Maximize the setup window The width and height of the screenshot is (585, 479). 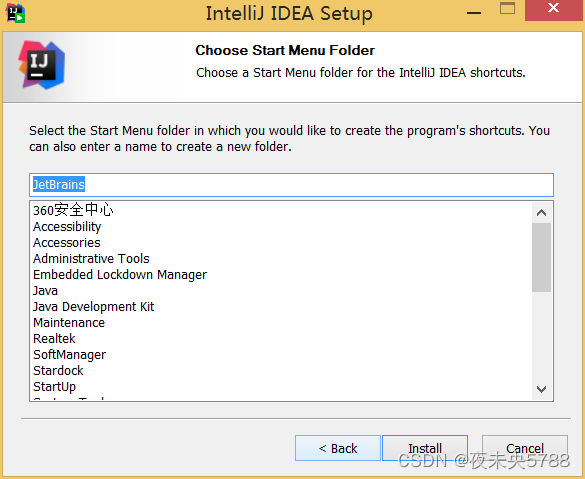507,8
